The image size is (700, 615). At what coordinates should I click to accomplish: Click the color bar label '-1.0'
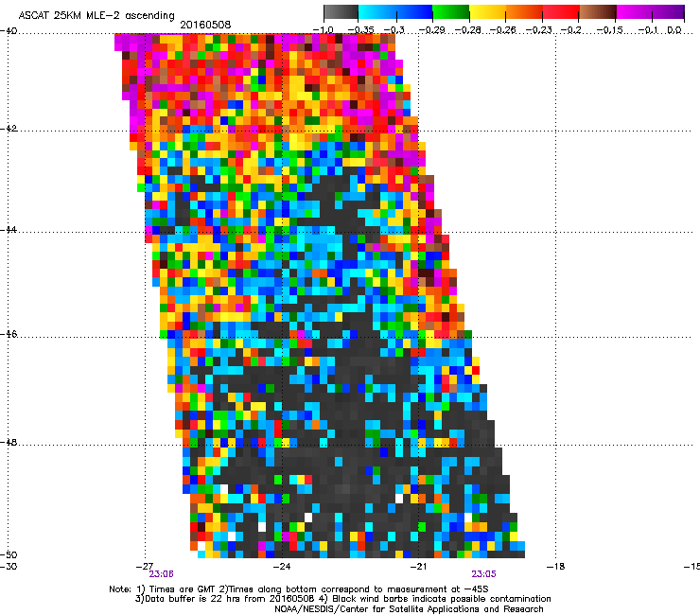[323, 30]
